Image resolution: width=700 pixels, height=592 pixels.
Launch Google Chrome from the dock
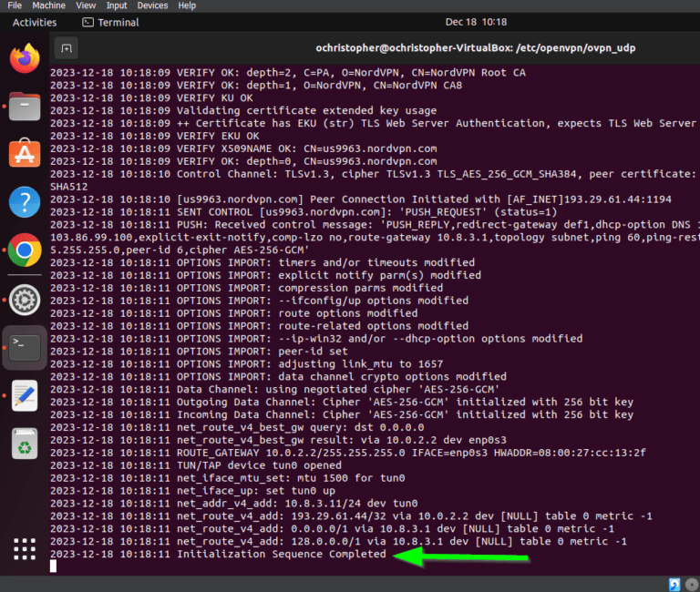[x=25, y=250]
